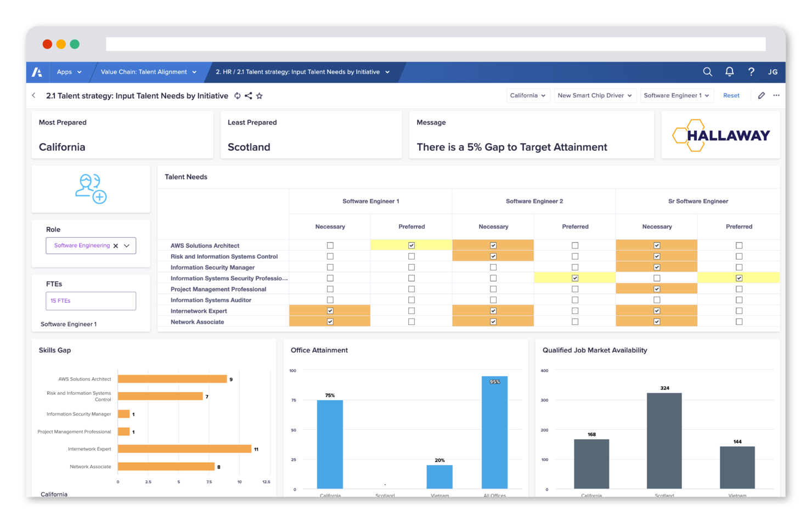812x523 pixels.
Task: Enable Information Security Manager Necessary for Sr Software Engineer
Action: pyautogui.click(x=656, y=267)
